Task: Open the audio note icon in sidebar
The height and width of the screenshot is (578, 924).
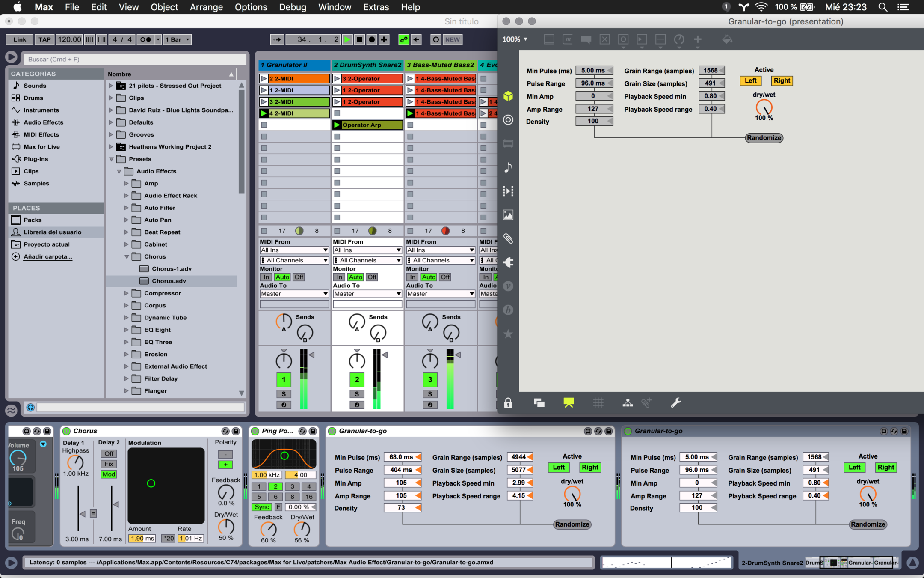Action: 508,167
